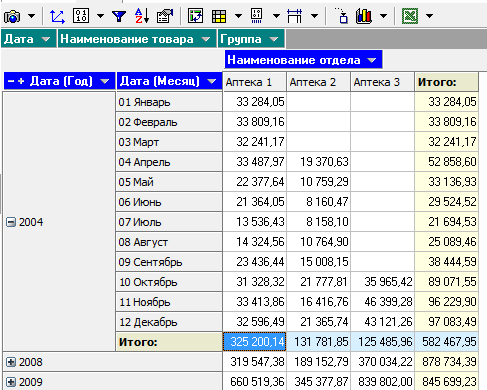Select the 03 Март row header

(169, 142)
